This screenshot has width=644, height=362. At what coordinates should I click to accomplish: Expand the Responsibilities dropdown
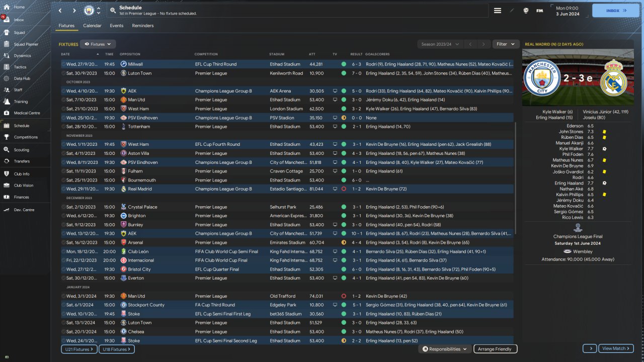[x=445, y=349]
